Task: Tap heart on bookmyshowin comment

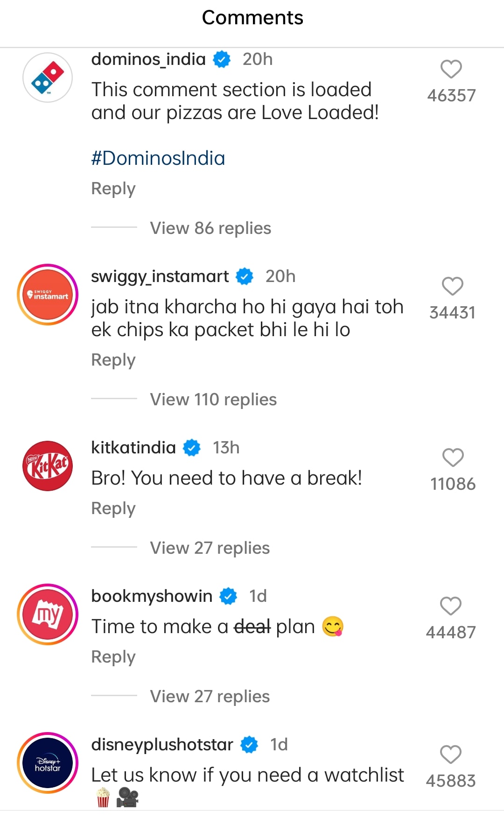Action: [450, 606]
